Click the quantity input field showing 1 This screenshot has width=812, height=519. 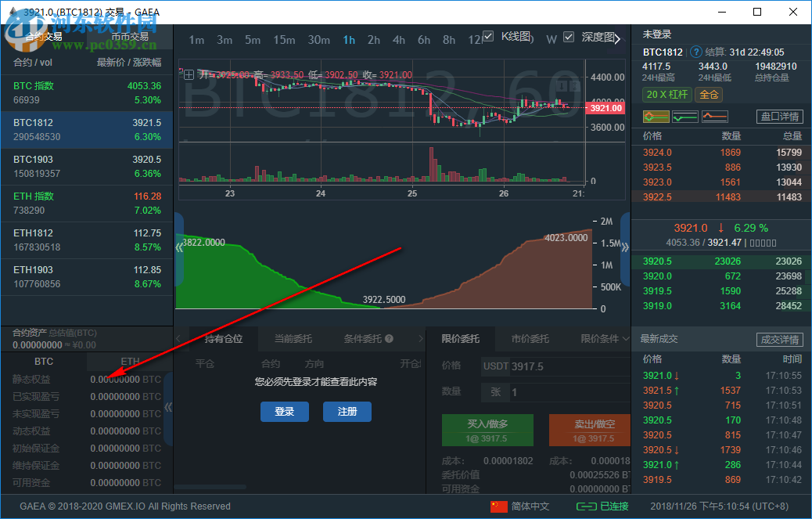[x=570, y=392]
